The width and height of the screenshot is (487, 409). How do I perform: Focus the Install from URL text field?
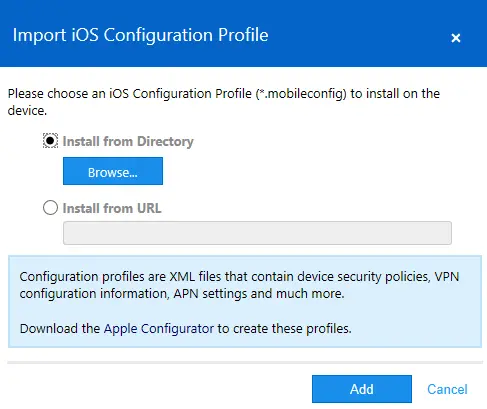point(257,233)
